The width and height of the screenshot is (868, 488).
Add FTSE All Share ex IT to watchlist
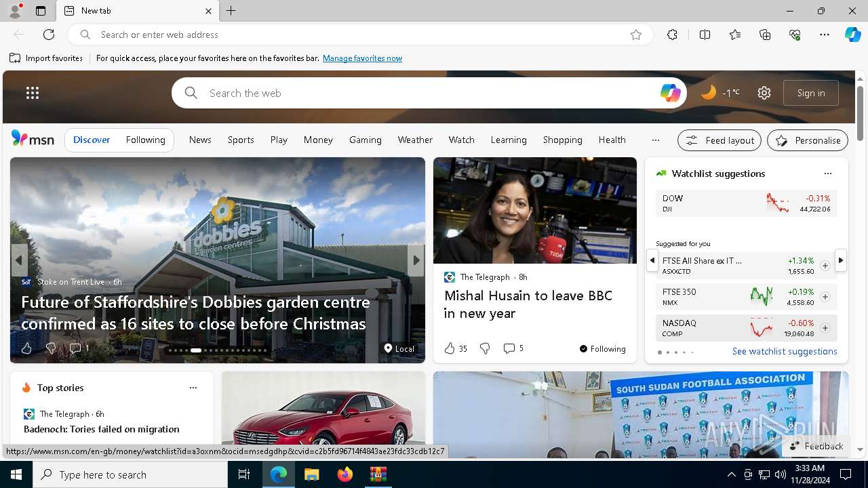[x=825, y=266]
